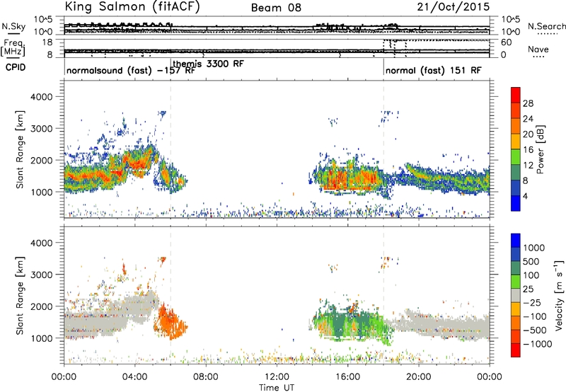Click the '12:00' time axis tick
Viewport: 566px width, 392px height.
click(x=277, y=377)
